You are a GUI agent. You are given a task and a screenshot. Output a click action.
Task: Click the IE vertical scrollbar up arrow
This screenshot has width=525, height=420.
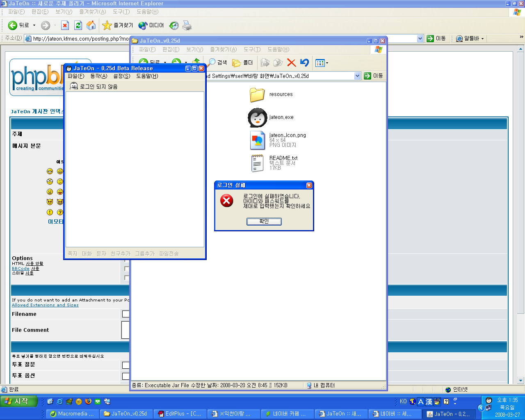pos(521,48)
